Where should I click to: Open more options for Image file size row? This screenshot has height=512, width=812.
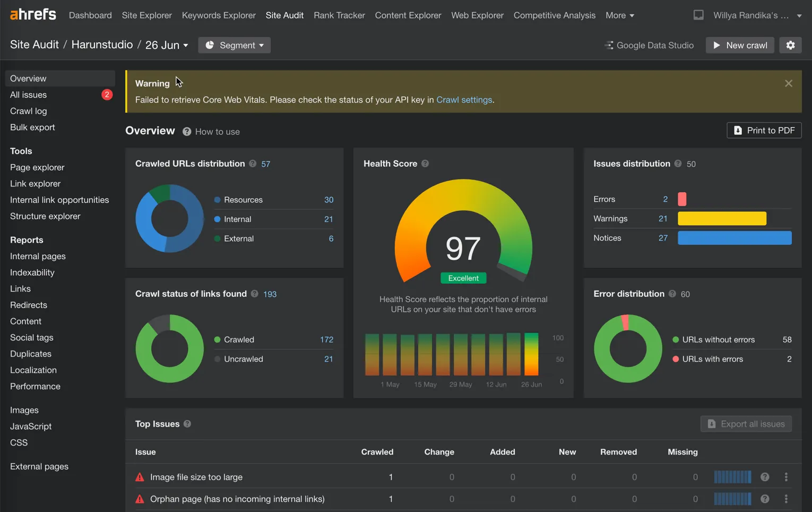point(786,477)
